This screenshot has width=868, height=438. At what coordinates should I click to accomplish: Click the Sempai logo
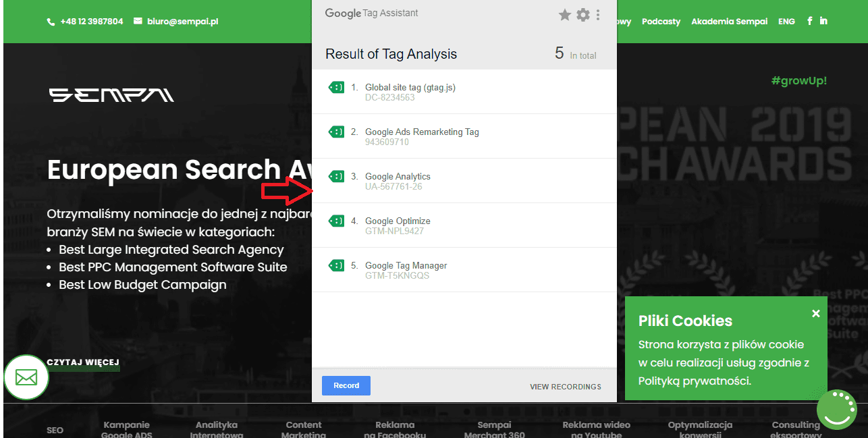111,95
